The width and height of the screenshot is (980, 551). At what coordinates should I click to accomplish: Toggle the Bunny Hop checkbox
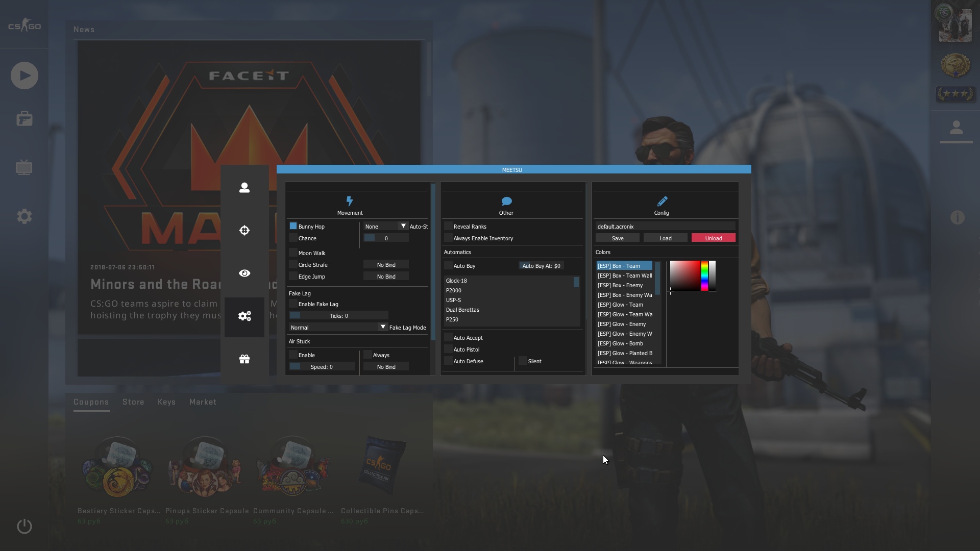click(293, 226)
